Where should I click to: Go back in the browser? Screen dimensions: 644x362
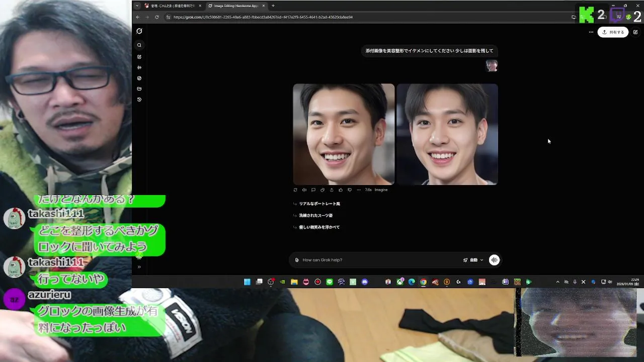click(138, 17)
